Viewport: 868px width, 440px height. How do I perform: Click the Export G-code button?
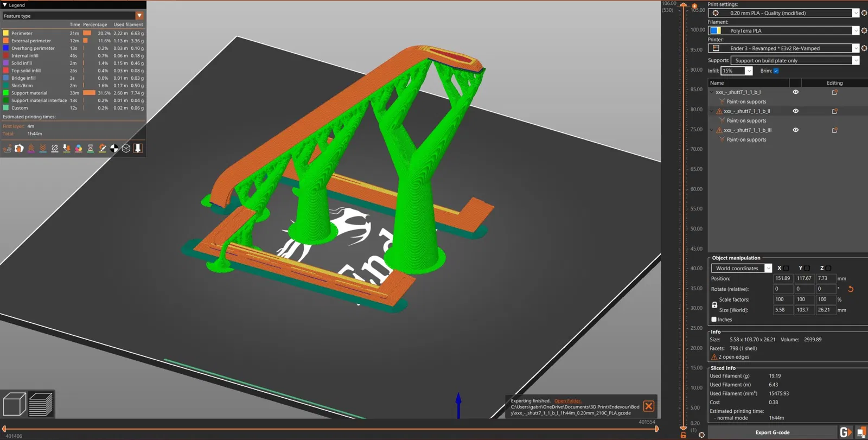[x=773, y=432]
